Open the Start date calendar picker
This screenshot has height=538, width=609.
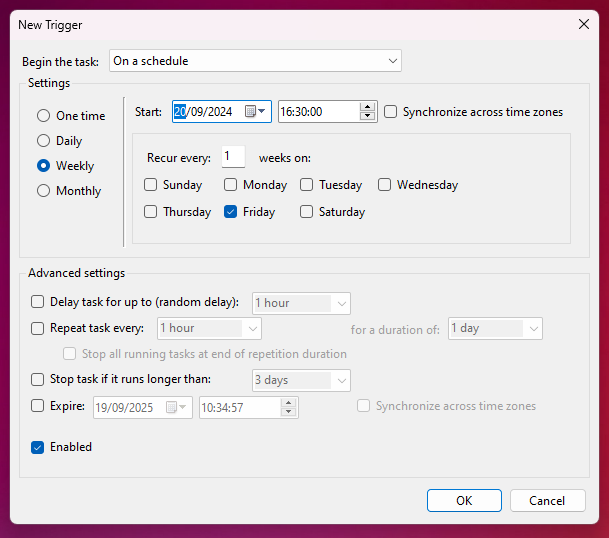tap(256, 112)
